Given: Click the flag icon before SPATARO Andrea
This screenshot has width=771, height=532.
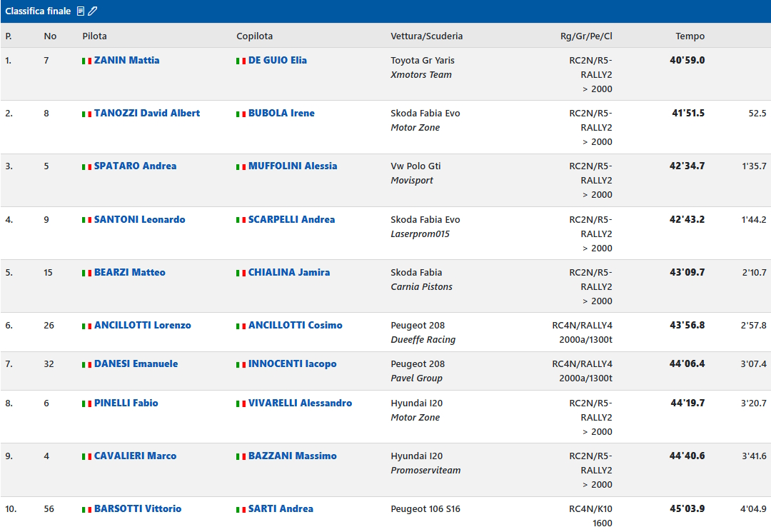Looking at the screenshot, I should pyautogui.click(x=86, y=166).
